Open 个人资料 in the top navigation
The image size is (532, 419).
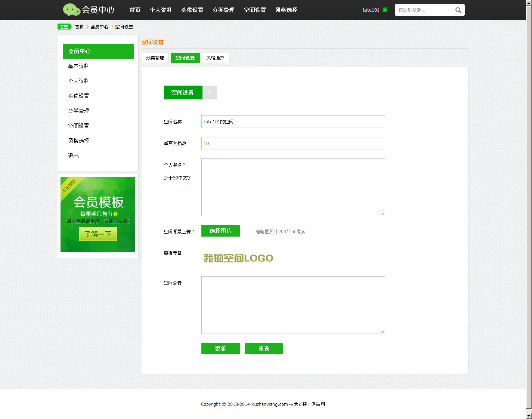(x=161, y=10)
